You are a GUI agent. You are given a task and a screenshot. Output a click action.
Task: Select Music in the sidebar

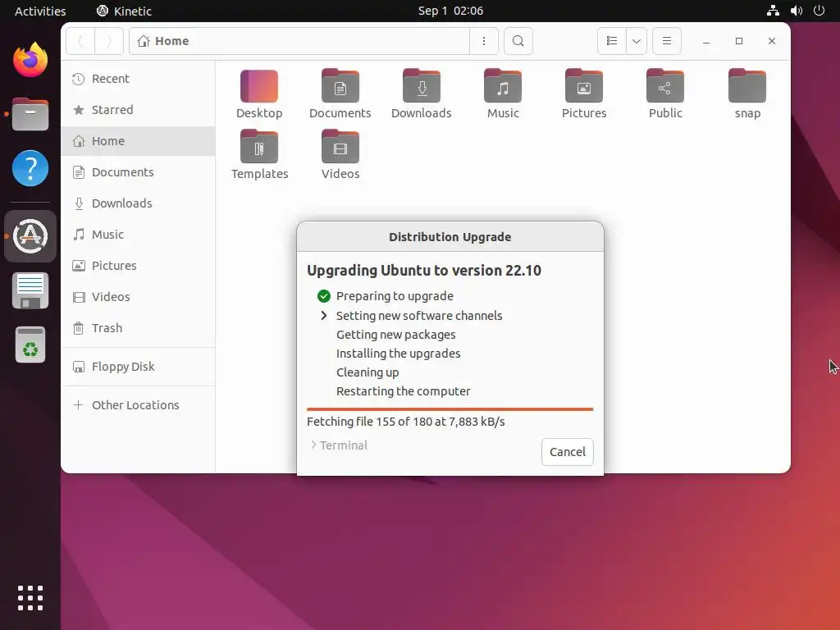pos(138,234)
